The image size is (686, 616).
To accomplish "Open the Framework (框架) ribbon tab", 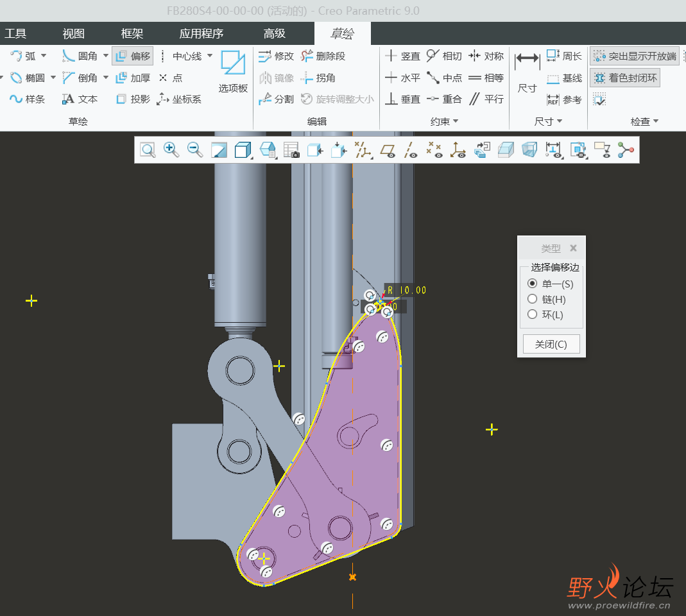I will (x=132, y=33).
